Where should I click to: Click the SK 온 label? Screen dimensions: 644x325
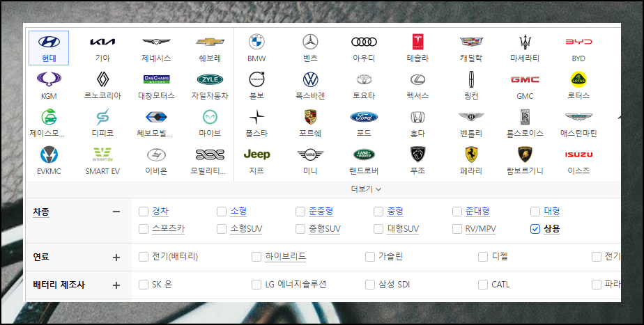[162, 285]
